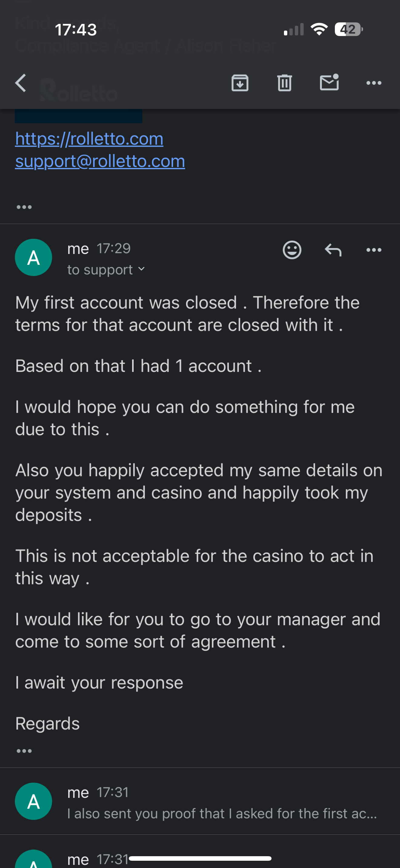The height and width of the screenshot is (868, 400).
Task: Open more options for 17:29 message
Action: point(374,250)
